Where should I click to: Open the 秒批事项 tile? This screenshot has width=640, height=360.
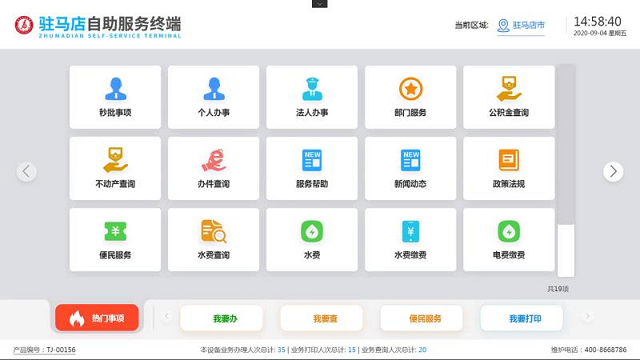(x=115, y=97)
